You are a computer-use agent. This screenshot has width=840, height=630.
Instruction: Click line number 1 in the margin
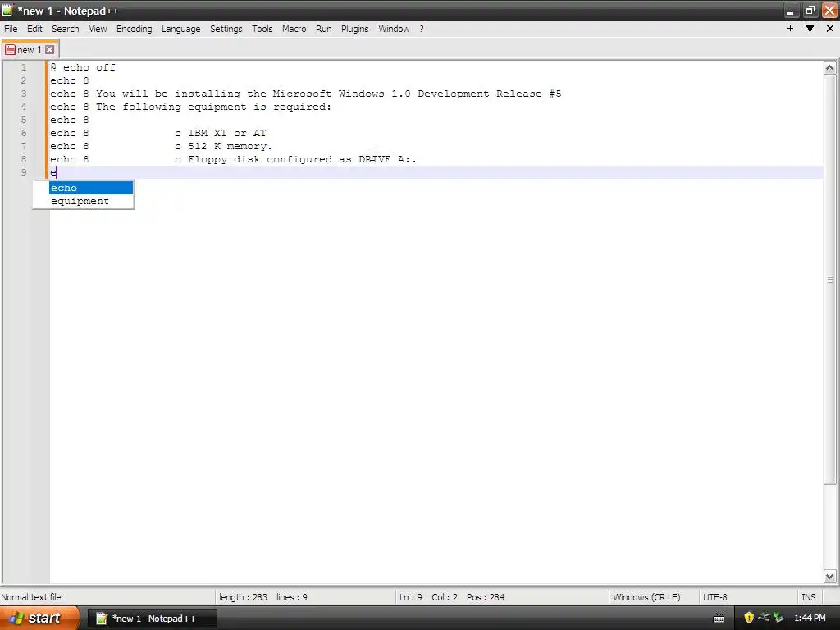tap(24, 67)
